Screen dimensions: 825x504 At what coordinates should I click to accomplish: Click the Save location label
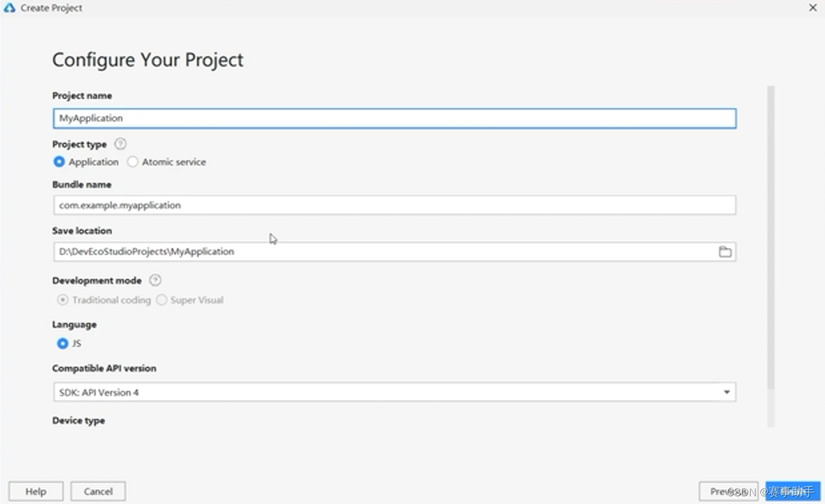click(x=82, y=230)
